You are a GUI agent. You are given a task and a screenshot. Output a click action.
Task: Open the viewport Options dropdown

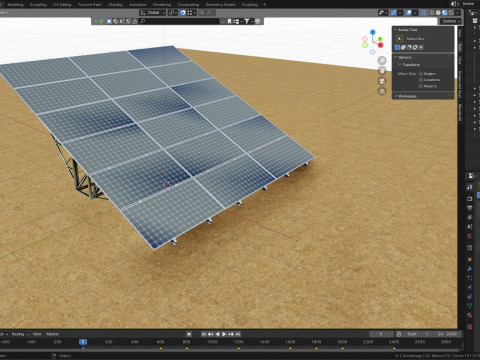(451, 21)
